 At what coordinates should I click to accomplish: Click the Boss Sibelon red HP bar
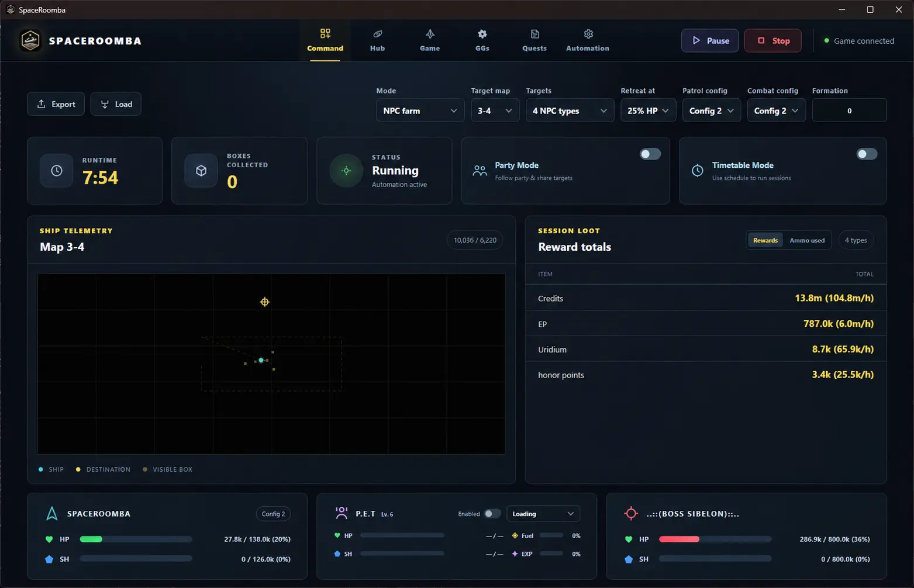pyautogui.click(x=679, y=539)
